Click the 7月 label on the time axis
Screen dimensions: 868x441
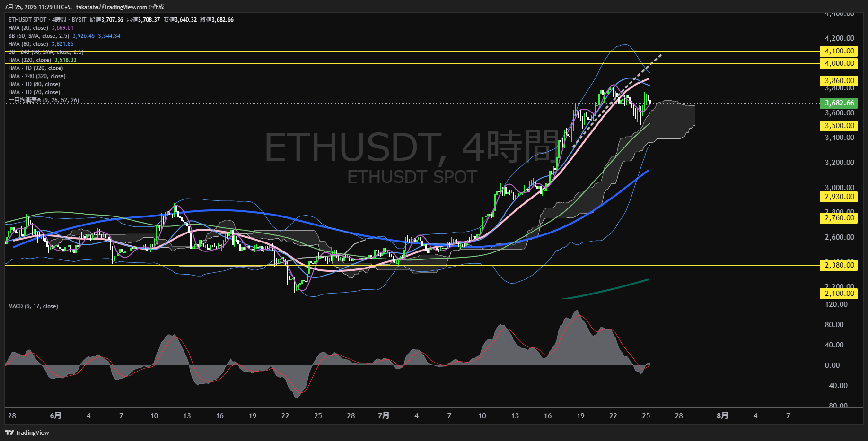tap(384, 416)
